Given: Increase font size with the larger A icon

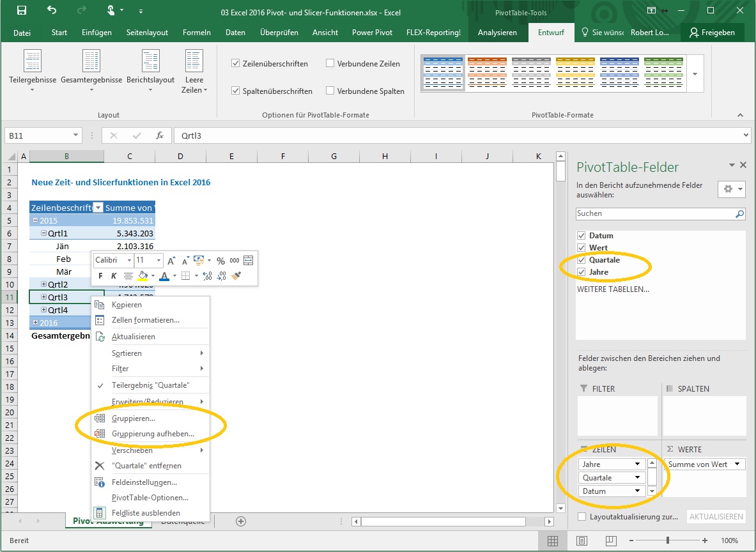Looking at the screenshot, I should pos(171,261).
